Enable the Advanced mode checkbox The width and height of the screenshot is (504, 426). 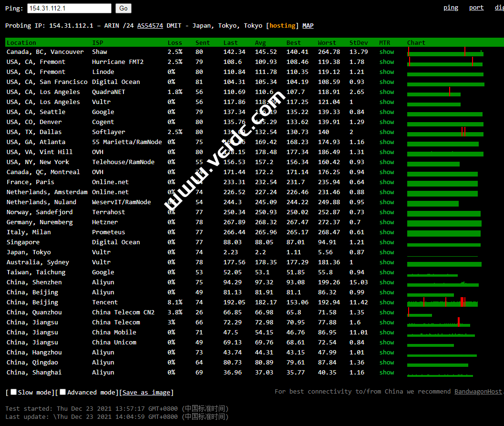click(63, 392)
